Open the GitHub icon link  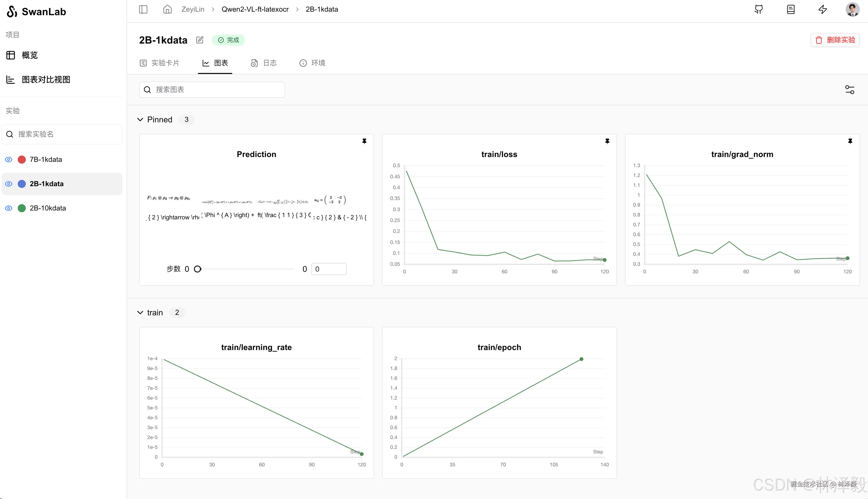[x=758, y=9]
